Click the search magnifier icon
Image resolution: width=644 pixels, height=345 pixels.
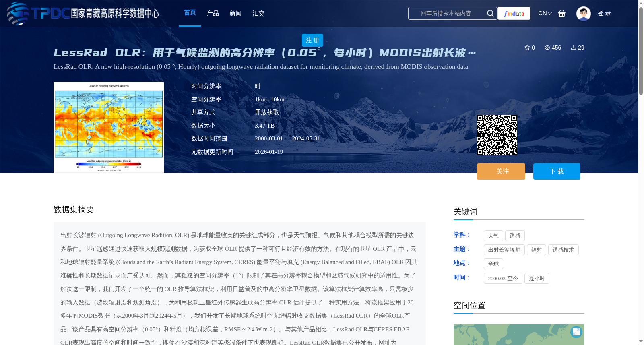(490, 13)
